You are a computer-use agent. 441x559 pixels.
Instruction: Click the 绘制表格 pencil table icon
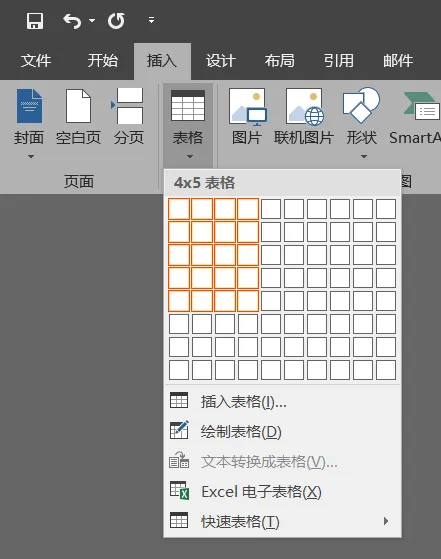[179, 430]
